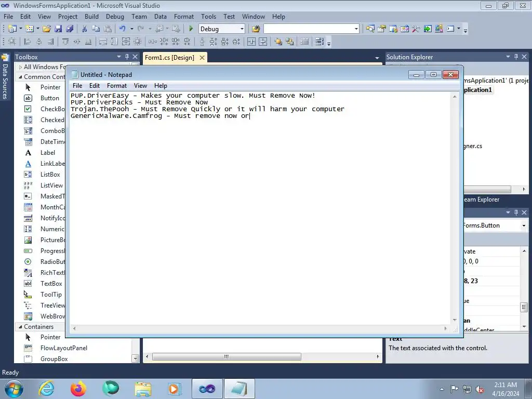Click the Center Horizontally layout icon
This screenshot has height=399, width=532.
251,42
